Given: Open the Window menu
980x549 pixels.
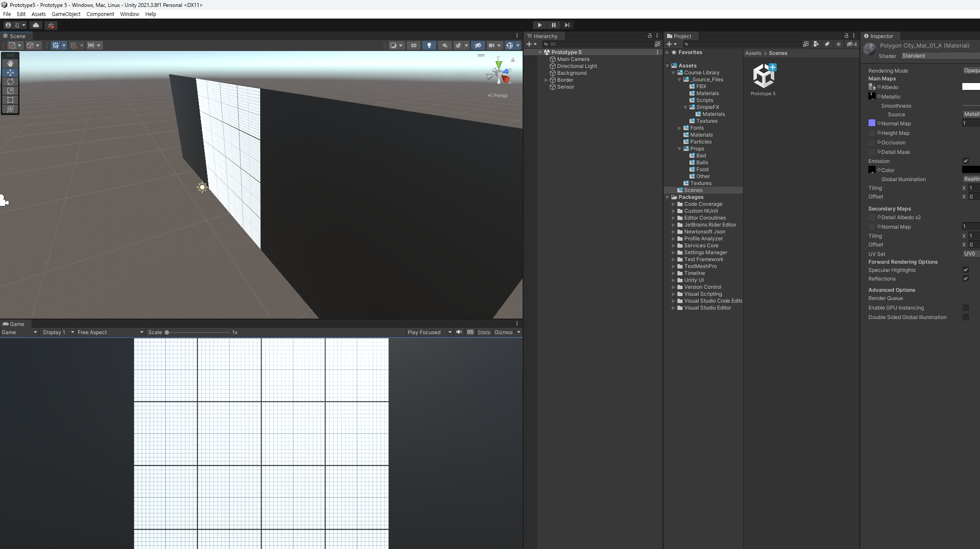Looking at the screenshot, I should pos(129,14).
